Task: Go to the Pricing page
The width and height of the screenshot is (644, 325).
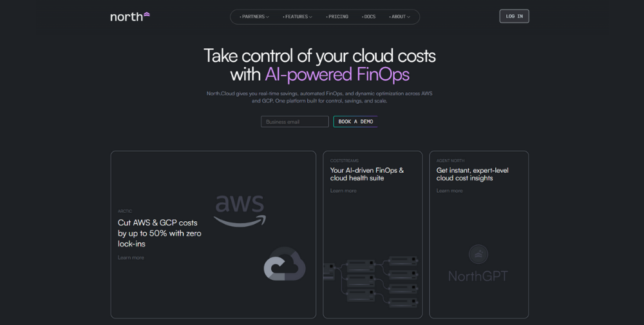Action: pos(337,17)
